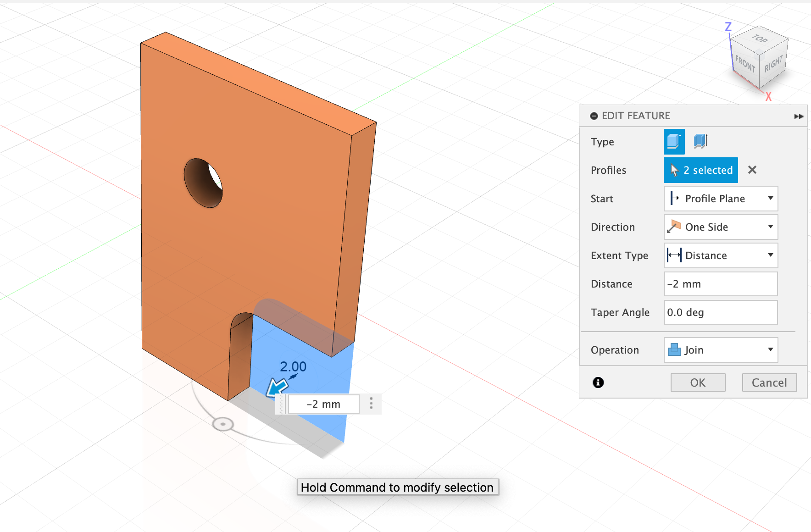Click the Taper Angle input field
This screenshot has height=532, width=811.
point(721,312)
